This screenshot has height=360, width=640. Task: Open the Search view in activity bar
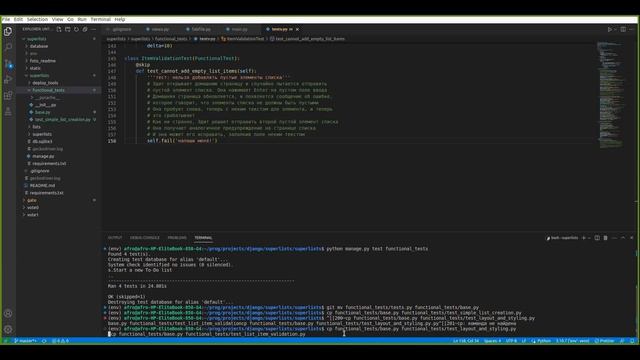coord(8,47)
